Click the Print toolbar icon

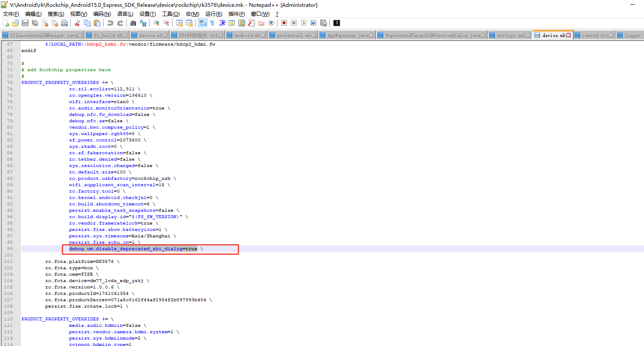pos(64,23)
